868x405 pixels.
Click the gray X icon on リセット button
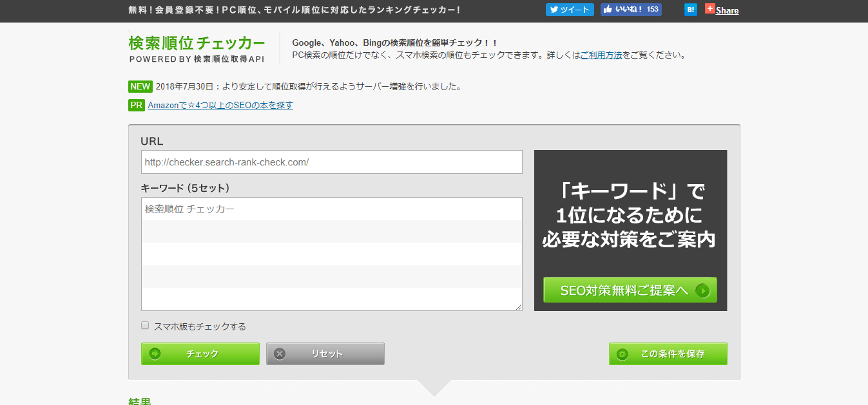pyautogui.click(x=280, y=353)
